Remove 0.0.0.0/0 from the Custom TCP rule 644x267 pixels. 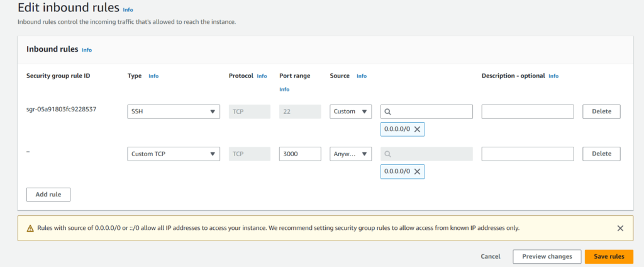417,171
